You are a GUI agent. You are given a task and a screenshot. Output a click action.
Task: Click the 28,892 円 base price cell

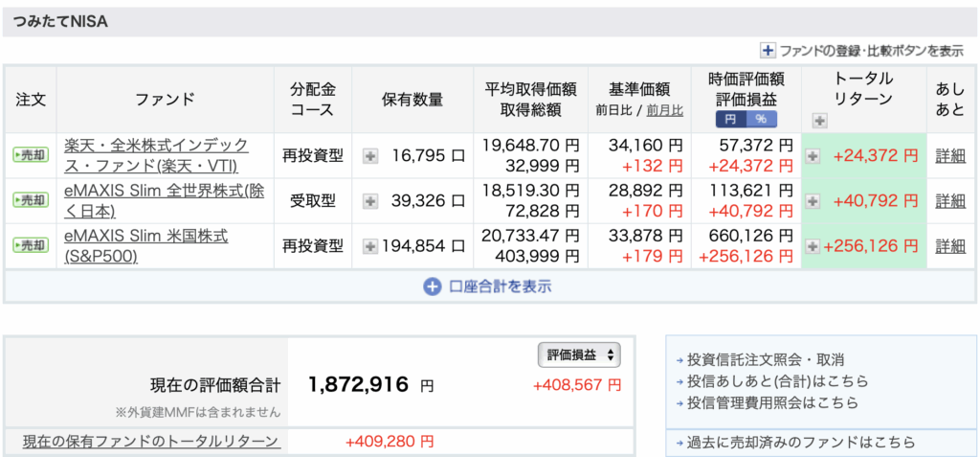(x=647, y=191)
